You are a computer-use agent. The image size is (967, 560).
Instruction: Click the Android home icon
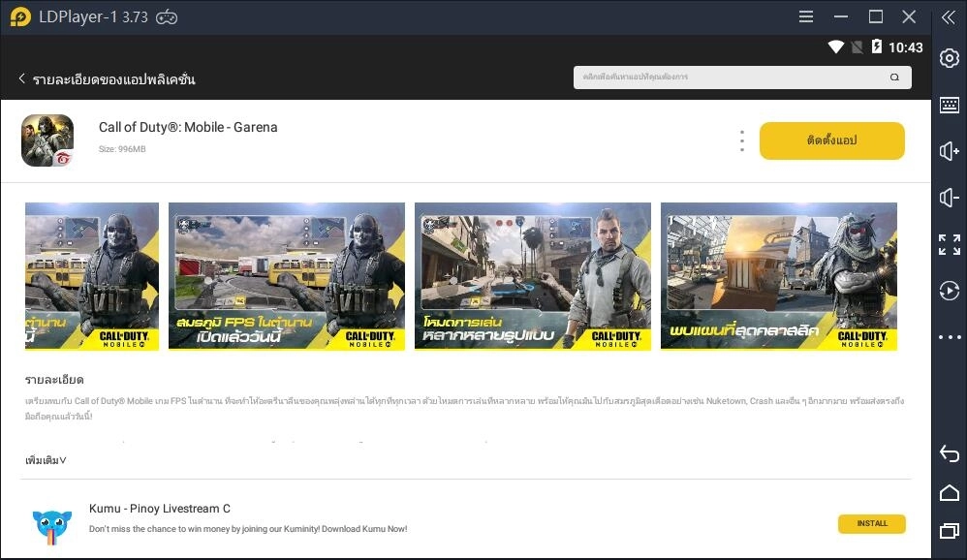click(x=950, y=493)
